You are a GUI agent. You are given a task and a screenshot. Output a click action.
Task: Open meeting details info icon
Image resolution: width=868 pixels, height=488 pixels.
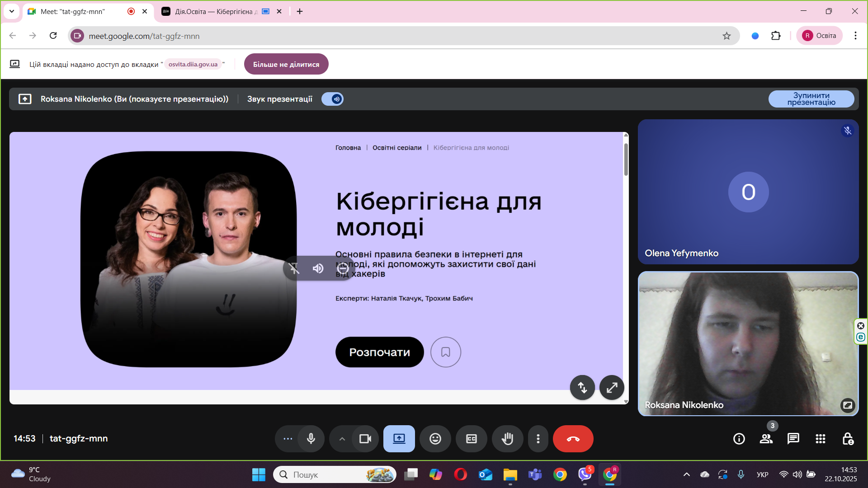pyautogui.click(x=739, y=439)
